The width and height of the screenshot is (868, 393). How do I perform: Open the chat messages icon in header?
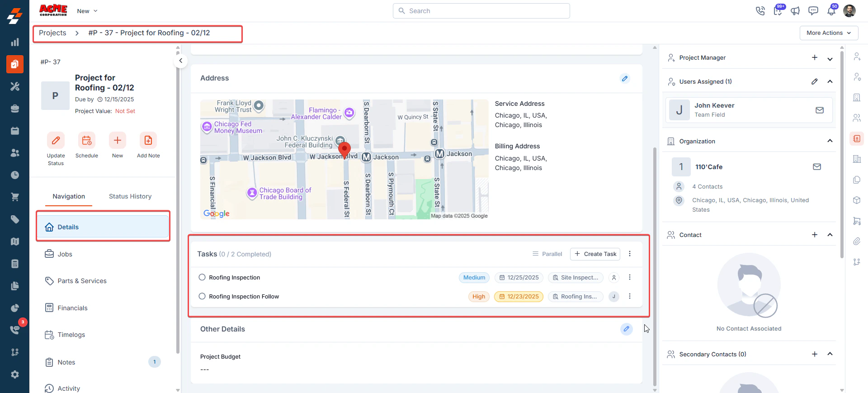point(813,11)
